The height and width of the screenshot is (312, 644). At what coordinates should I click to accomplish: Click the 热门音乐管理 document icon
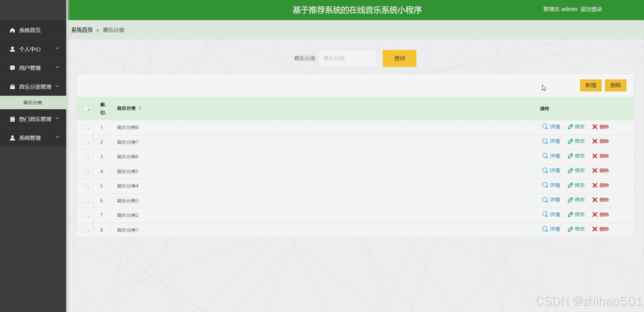tap(12, 119)
